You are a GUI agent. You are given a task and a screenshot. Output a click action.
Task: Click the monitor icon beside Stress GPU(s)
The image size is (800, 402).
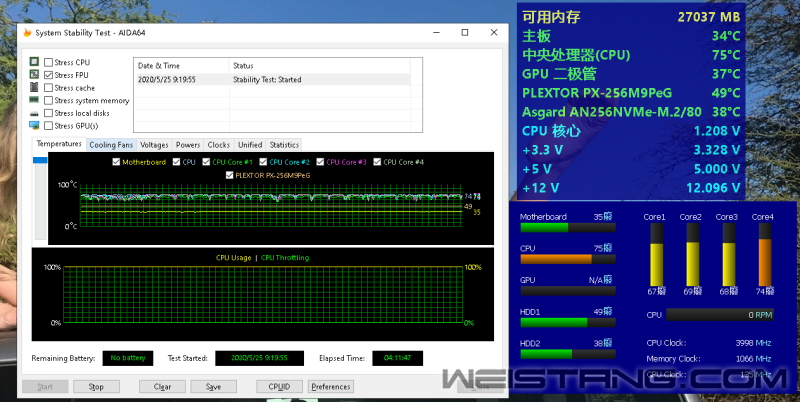[x=34, y=127]
